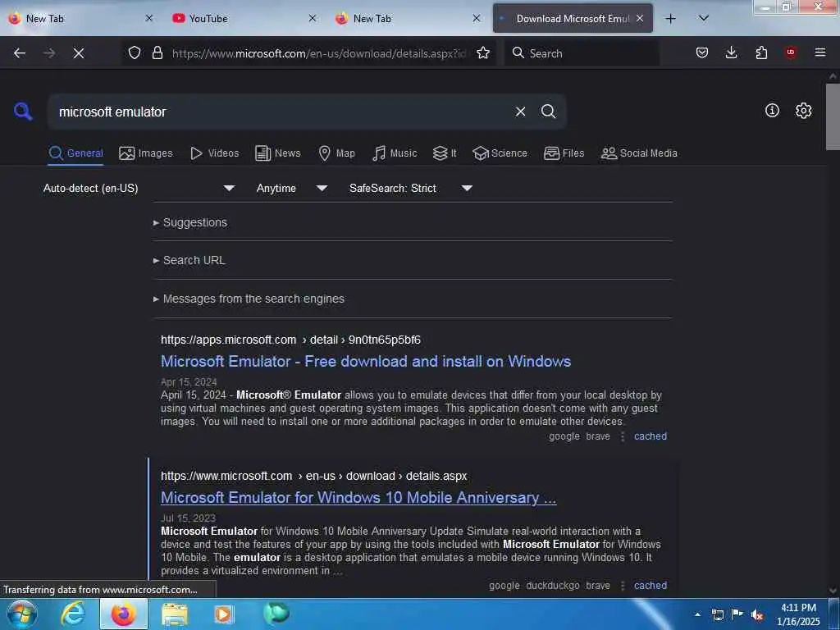This screenshot has width=840, height=630.
Task: Open Windows Media Player in taskbar
Action: point(223,614)
